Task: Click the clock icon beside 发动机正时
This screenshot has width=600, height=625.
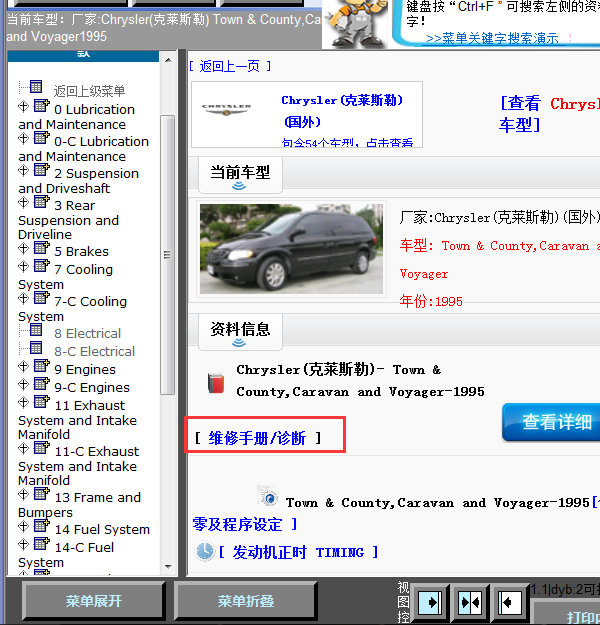Action: tap(205, 552)
